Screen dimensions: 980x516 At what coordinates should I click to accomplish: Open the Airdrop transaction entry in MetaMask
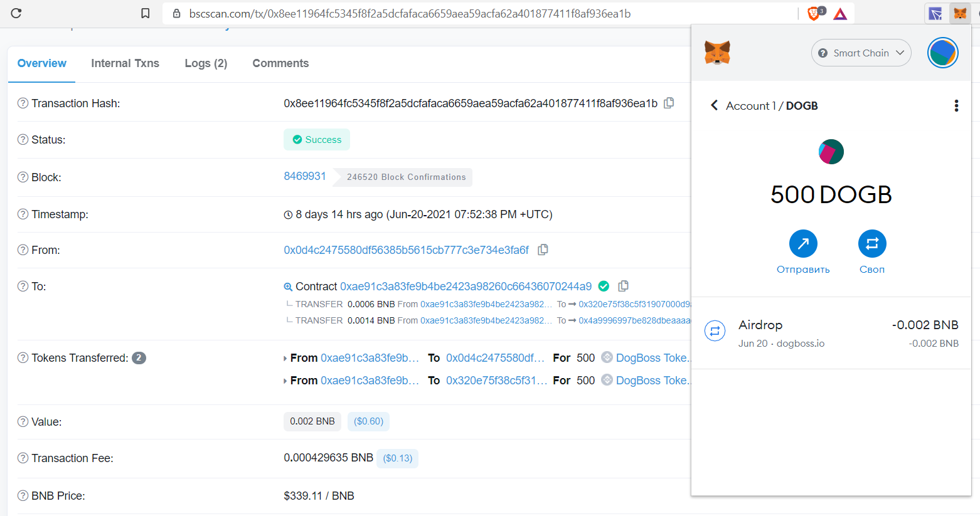831,333
